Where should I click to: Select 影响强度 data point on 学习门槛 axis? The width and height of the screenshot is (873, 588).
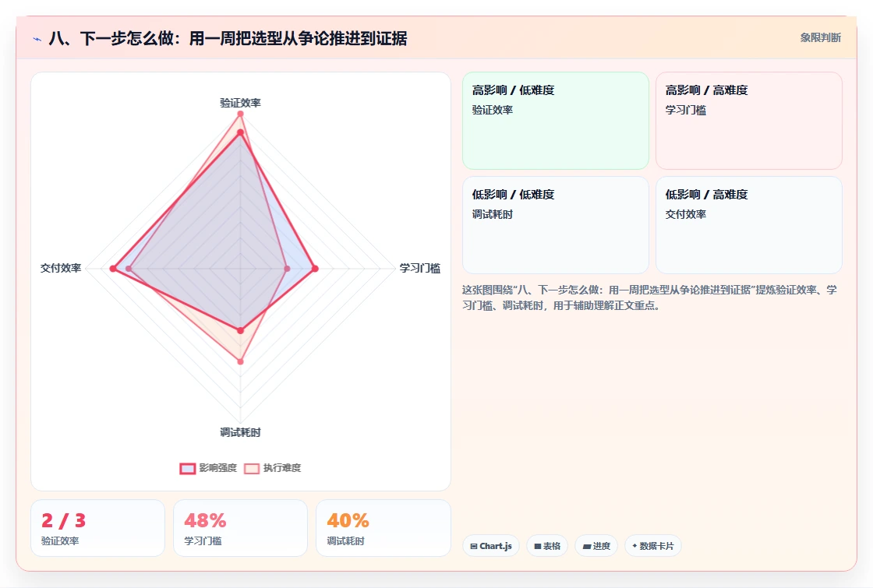point(315,269)
